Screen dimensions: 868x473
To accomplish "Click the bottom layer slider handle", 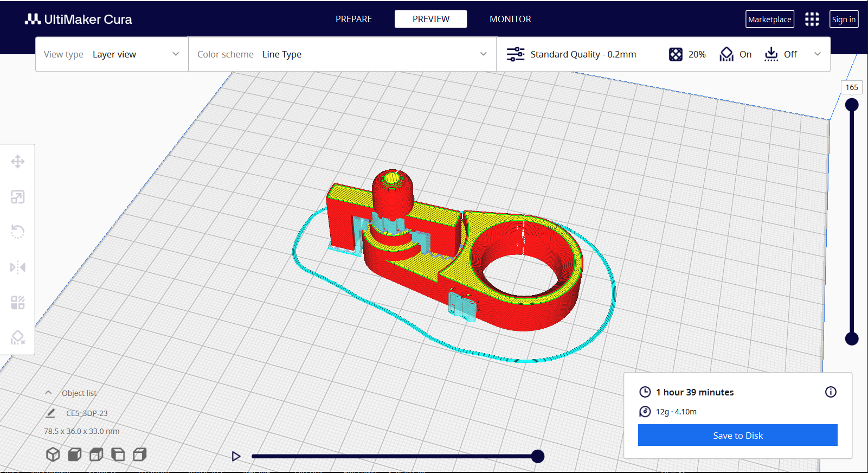I will [x=852, y=339].
